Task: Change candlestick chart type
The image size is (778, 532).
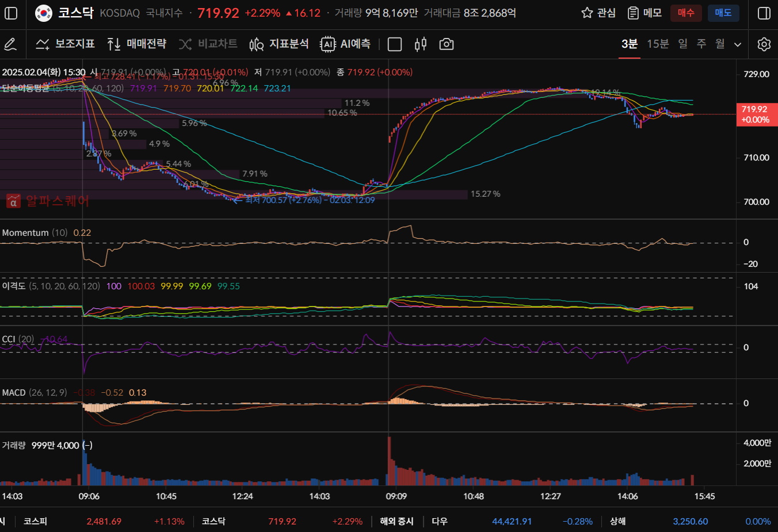Action: (421, 44)
